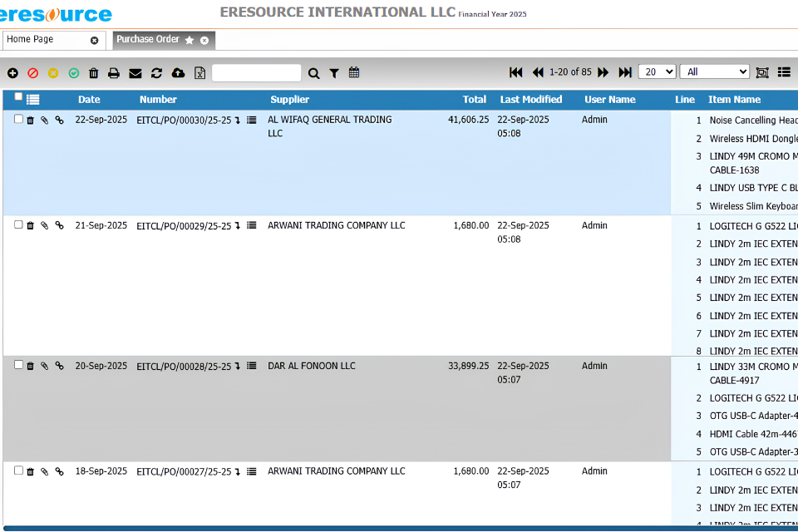The image size is (798, 532).
Task: Click the magnifier search icon
Action: click(314, 74)
